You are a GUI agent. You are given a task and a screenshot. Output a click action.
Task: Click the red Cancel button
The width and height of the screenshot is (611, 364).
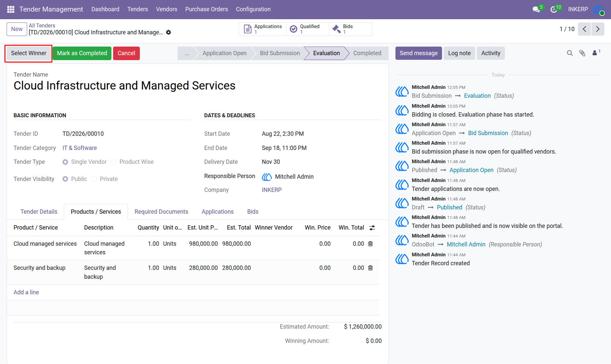coord(126,53)
